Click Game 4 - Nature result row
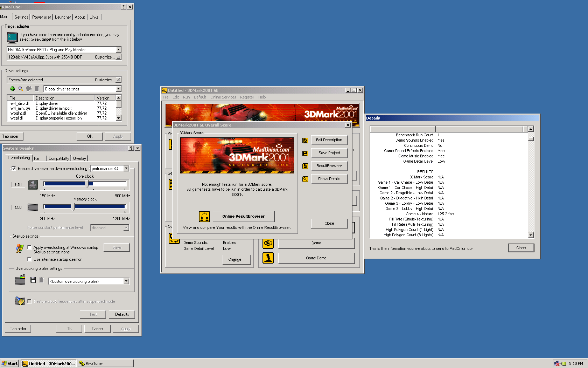 pos(449,214)
